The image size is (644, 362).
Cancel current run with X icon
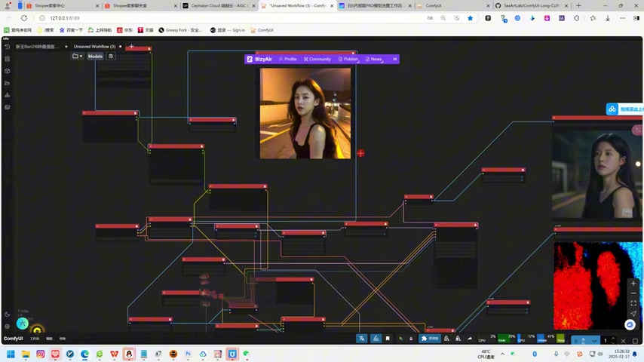(623, 341)
